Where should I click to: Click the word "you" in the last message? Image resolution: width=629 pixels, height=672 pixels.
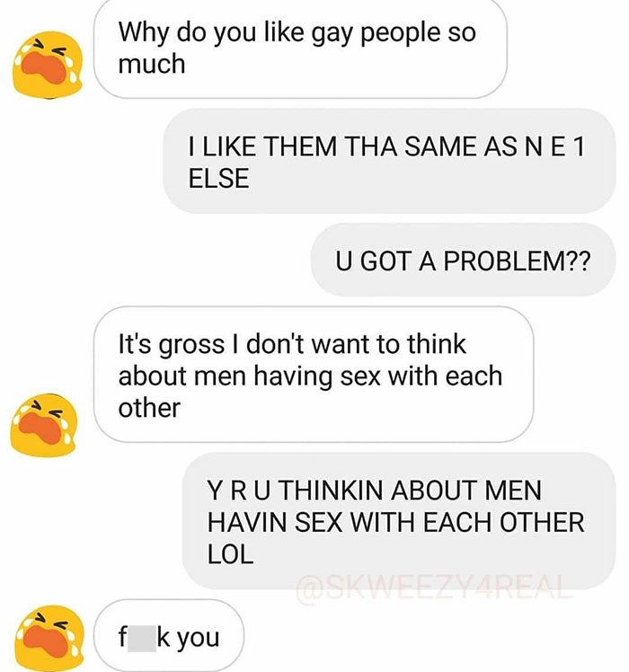198,639
